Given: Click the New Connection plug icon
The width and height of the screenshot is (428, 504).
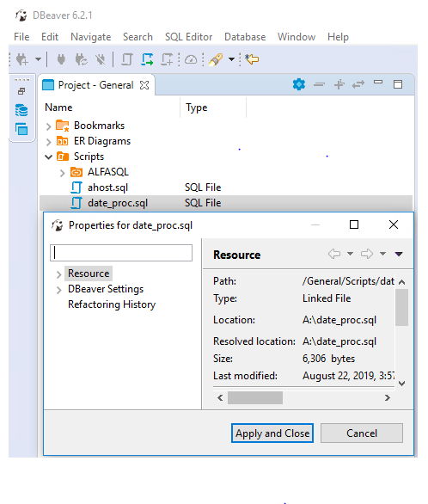Looking at the screenshot, I should [22, 59].
